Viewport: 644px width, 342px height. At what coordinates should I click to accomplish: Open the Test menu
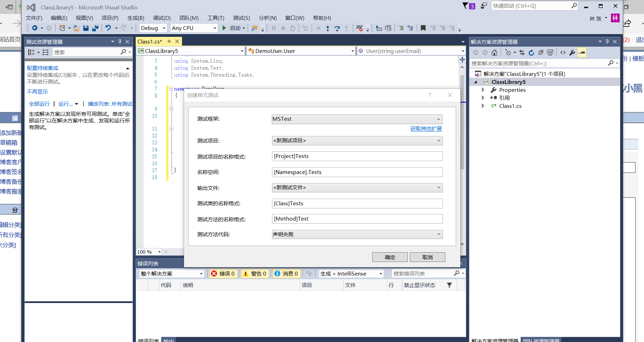(241, 18)
